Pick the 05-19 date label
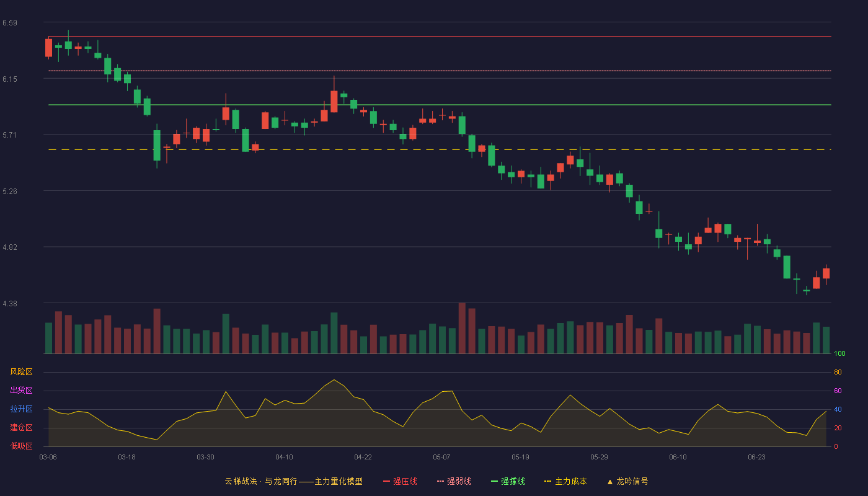 tap(520, 457)
